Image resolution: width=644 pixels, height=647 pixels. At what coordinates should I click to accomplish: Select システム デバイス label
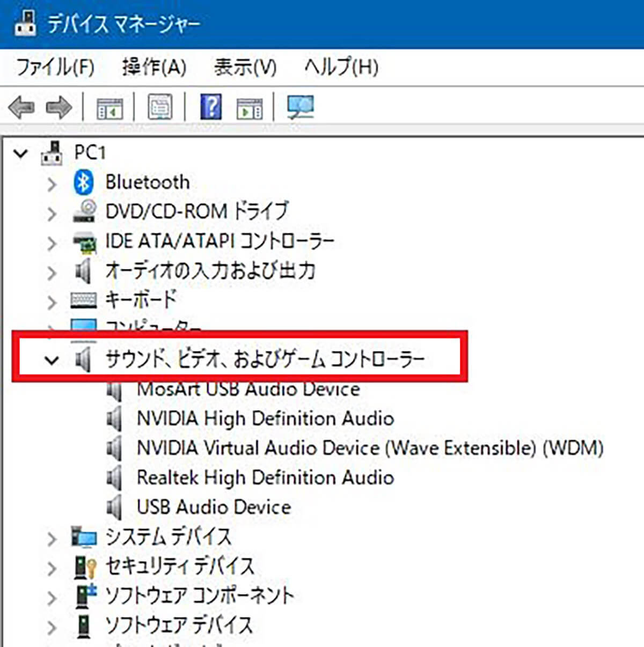click(x=169, y=536)
